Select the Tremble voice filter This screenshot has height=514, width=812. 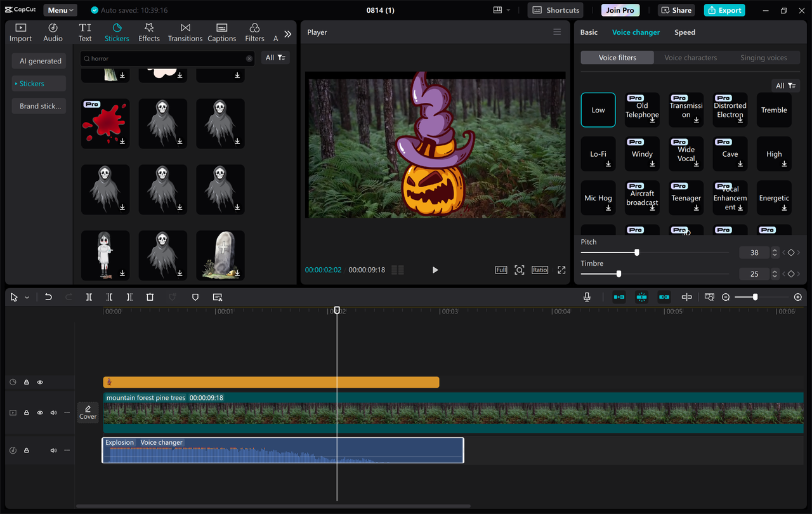774,109
